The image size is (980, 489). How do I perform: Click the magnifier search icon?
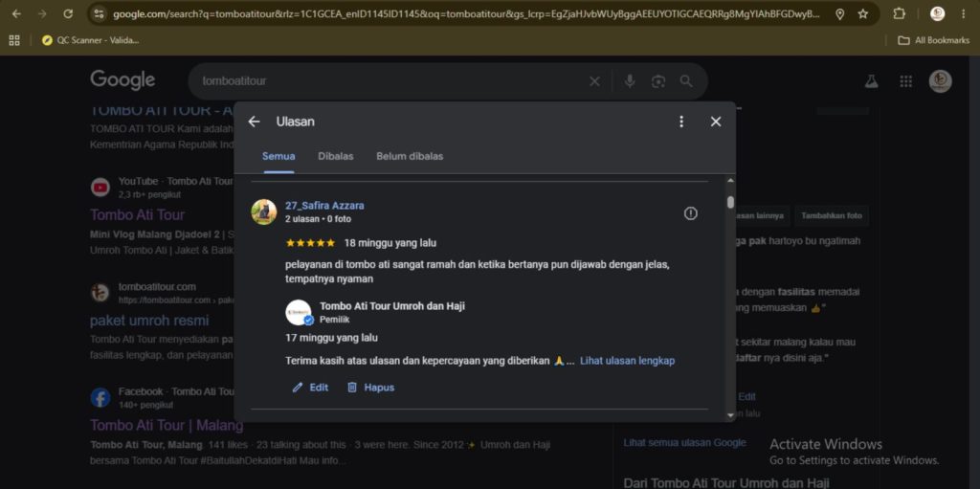[686, 81]
